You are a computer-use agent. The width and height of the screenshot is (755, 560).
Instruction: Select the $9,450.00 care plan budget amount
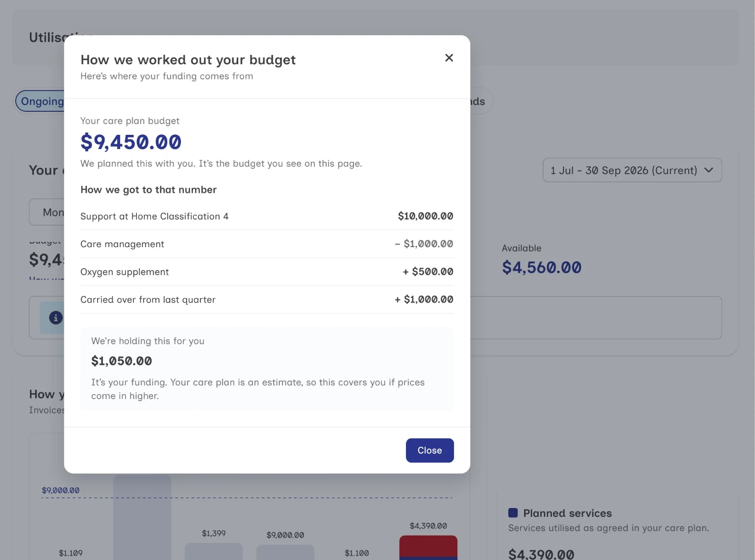[131, 142]
